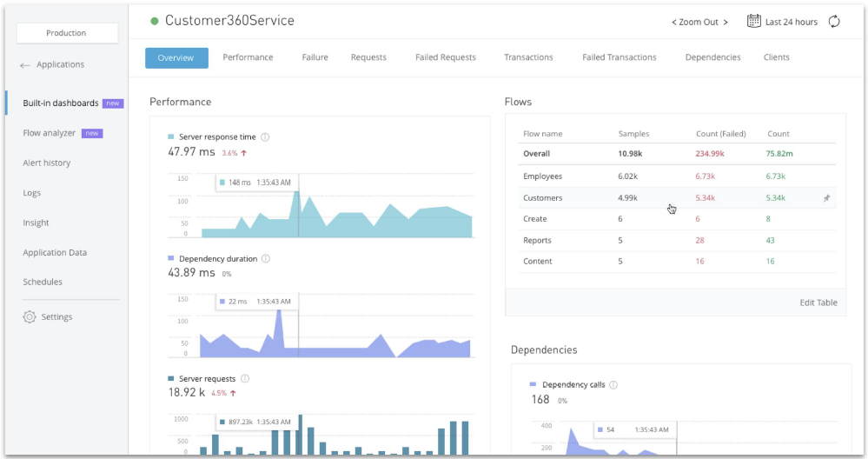This screenshot has width=868, height=459.
Task: Click the Zoom Out control
Action: point(699,22)
